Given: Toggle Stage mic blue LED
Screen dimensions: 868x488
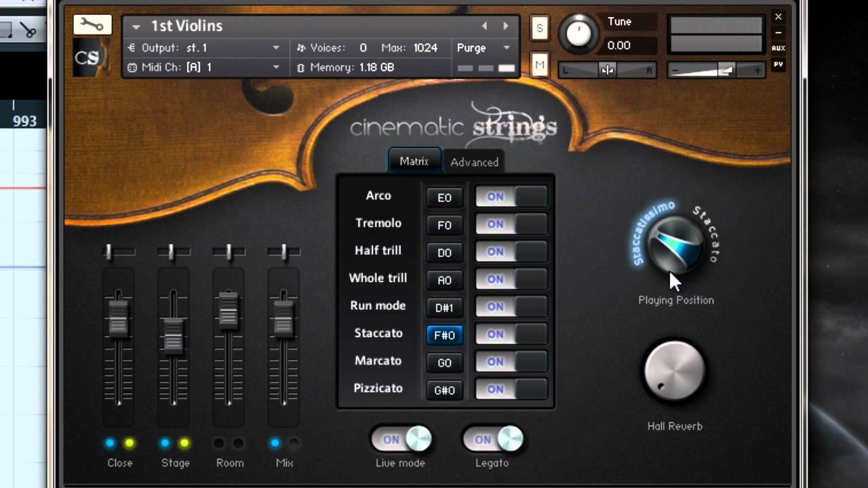Looking at the screenshot, I should pos(165,443).
